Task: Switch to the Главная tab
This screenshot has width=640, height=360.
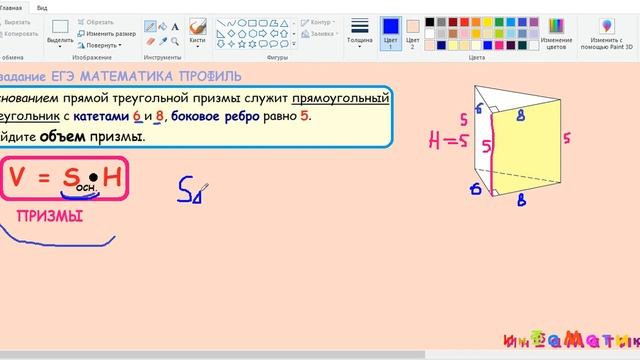Action: [11, 8]
